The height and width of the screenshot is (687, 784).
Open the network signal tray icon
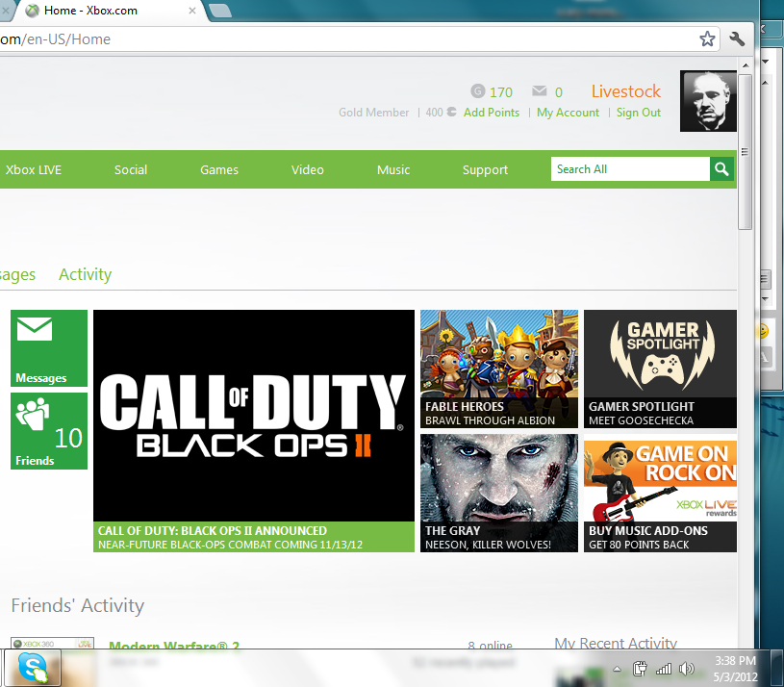click(664, 669)
